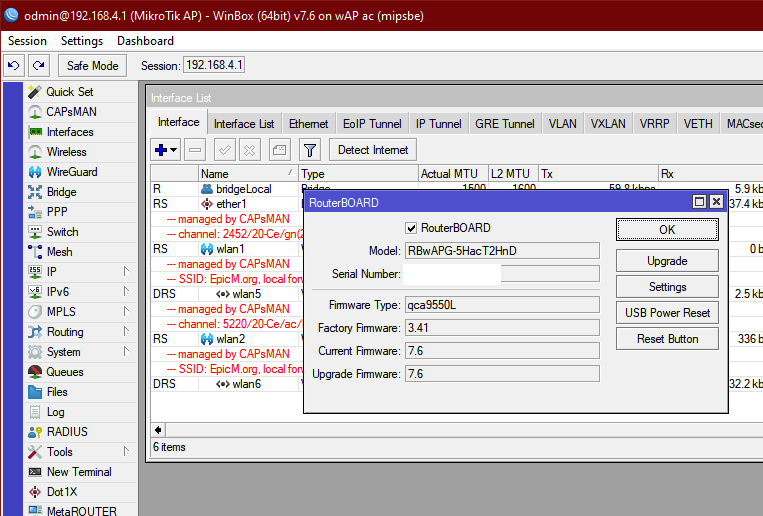Click the filter funnel icon

pos(310,150)
